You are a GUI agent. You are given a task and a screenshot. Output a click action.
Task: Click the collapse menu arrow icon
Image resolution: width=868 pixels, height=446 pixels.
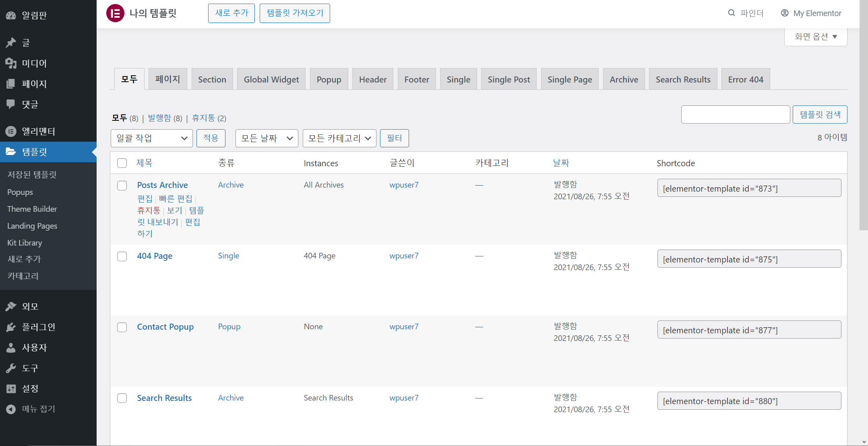pos(11,409)
